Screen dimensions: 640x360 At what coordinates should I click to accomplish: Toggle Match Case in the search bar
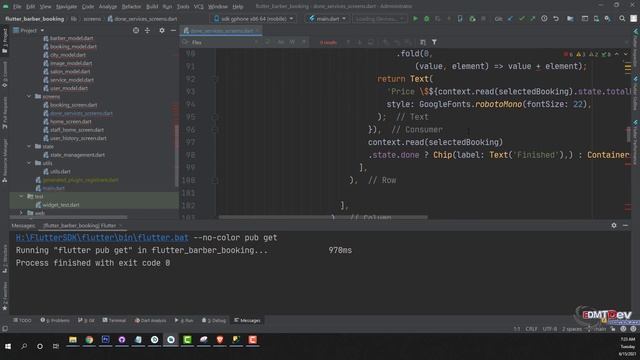pyautogui.click(x=281, y=42)
